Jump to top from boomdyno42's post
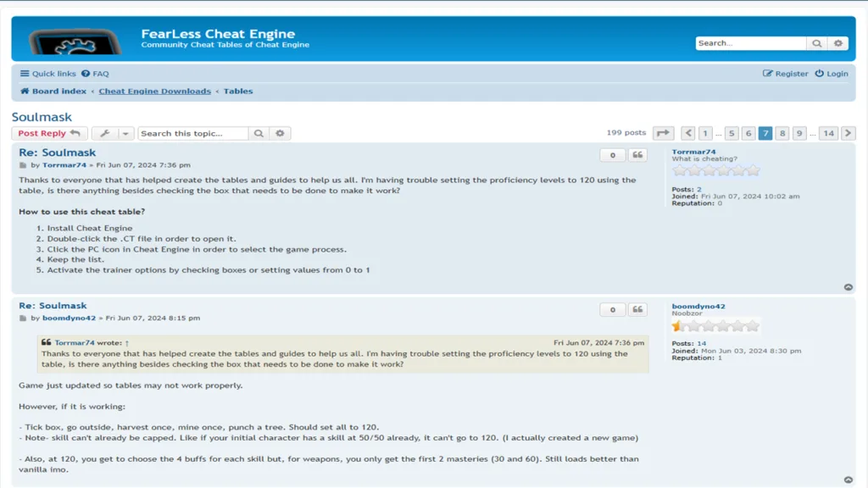The image size is (868, 488). (848, 480)
